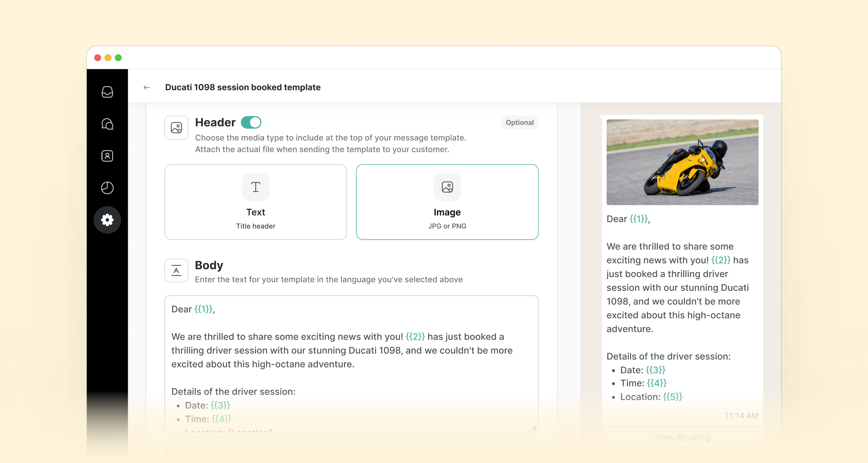Click the Body section heading

pyautogui.click(x=209, y=265)
